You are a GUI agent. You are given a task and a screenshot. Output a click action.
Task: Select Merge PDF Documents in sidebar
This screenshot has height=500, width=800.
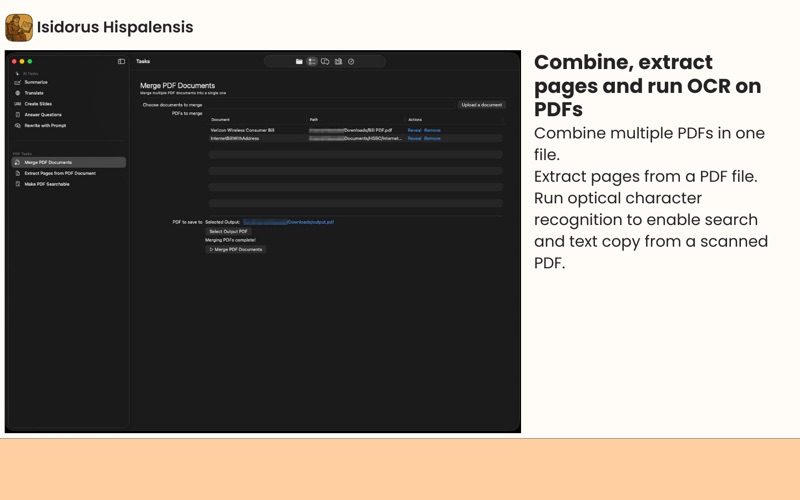tap(69, 162)
